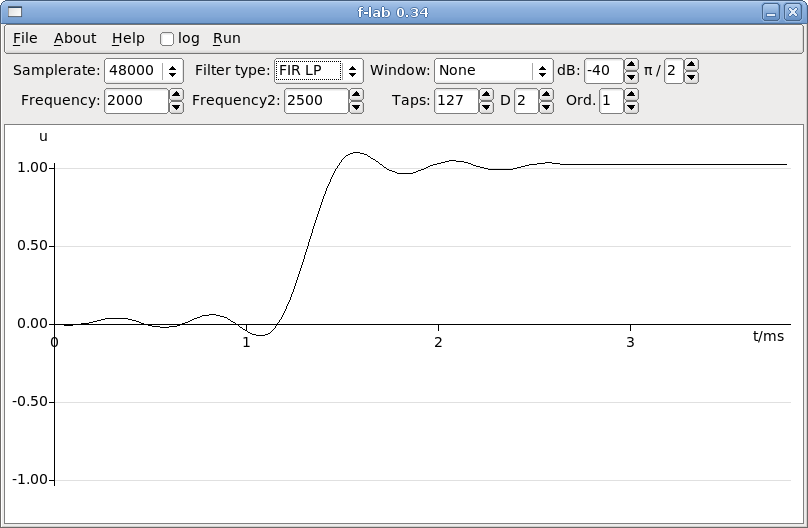The height and width of the screenshot is (528, 808).
Task: Click the Frequency2 2500 field
Action: click(x=316, y=100)
